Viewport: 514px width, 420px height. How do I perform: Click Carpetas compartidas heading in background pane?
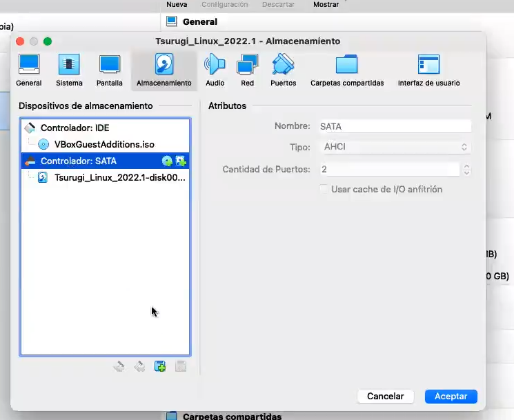click(x=232, y=417)
